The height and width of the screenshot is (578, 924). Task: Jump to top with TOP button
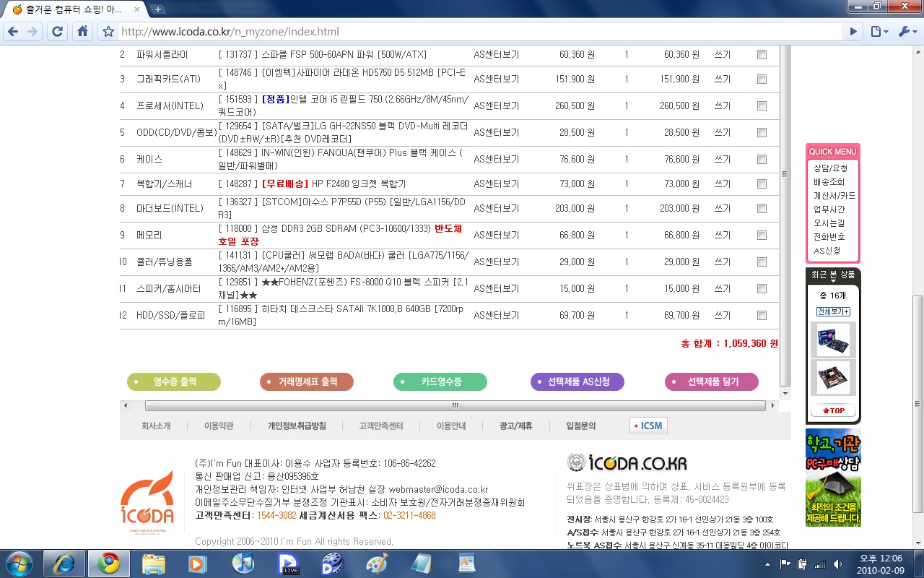[x=833, y=410]
